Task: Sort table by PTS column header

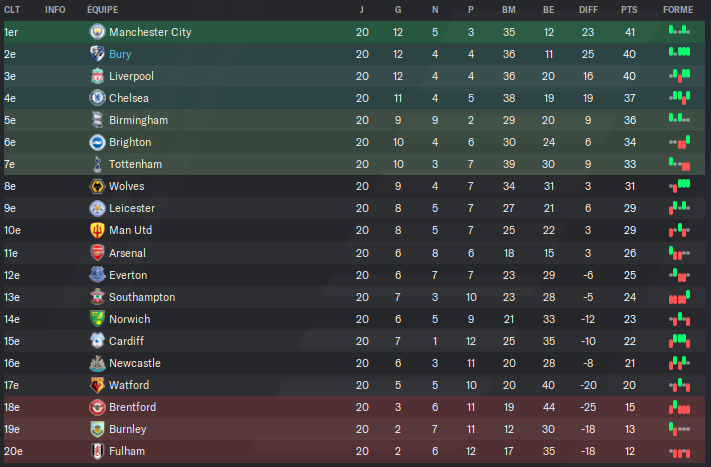Action: coord(629,10)
